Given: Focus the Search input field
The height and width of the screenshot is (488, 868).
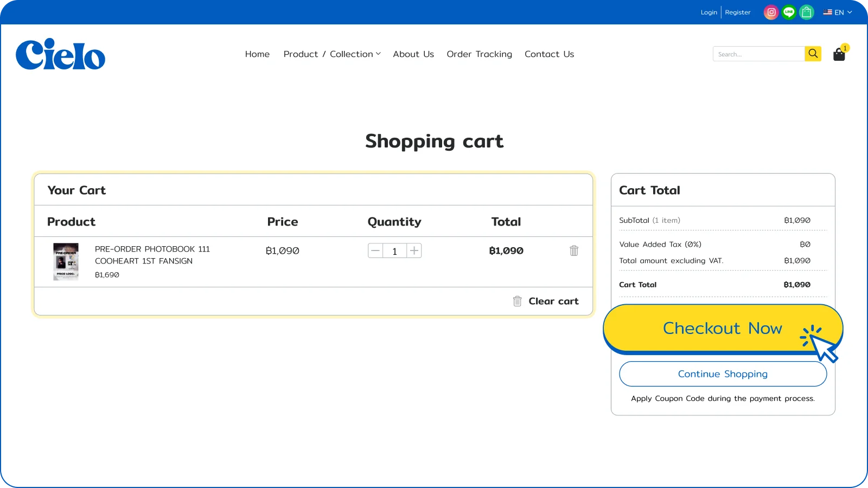Looking at the screenshot, I should point(758,54).
